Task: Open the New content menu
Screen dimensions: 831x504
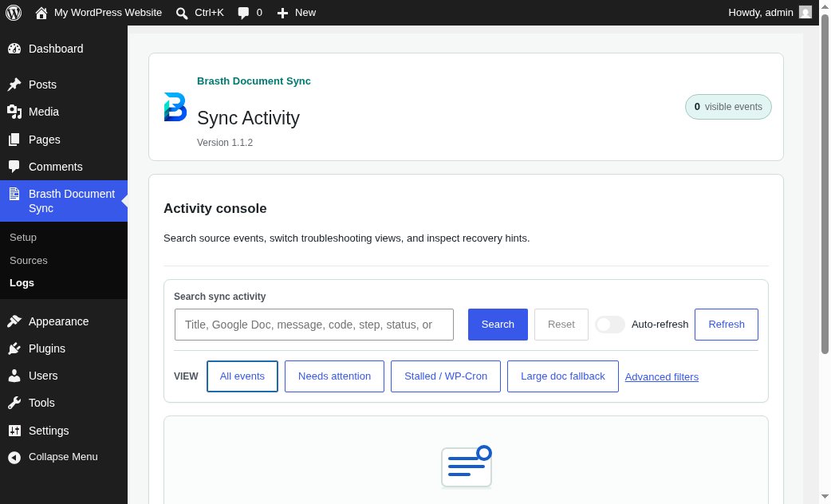Action: [x=296, y=13]
